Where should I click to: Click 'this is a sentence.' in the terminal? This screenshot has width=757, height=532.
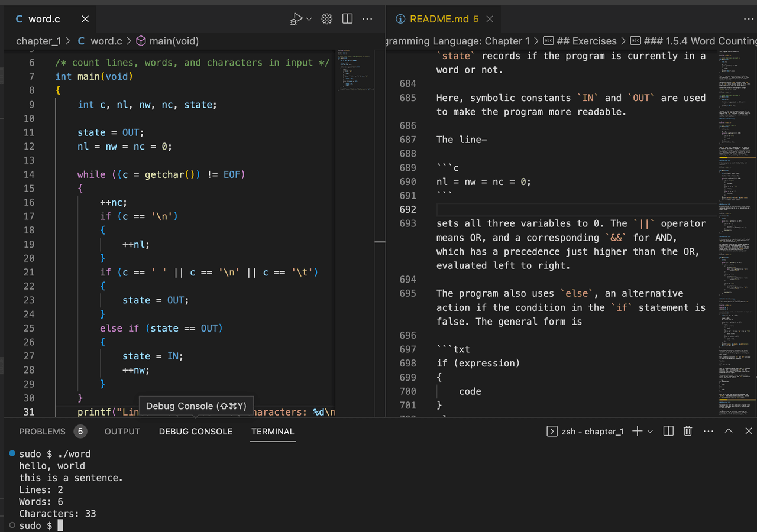tap(71, 478)
